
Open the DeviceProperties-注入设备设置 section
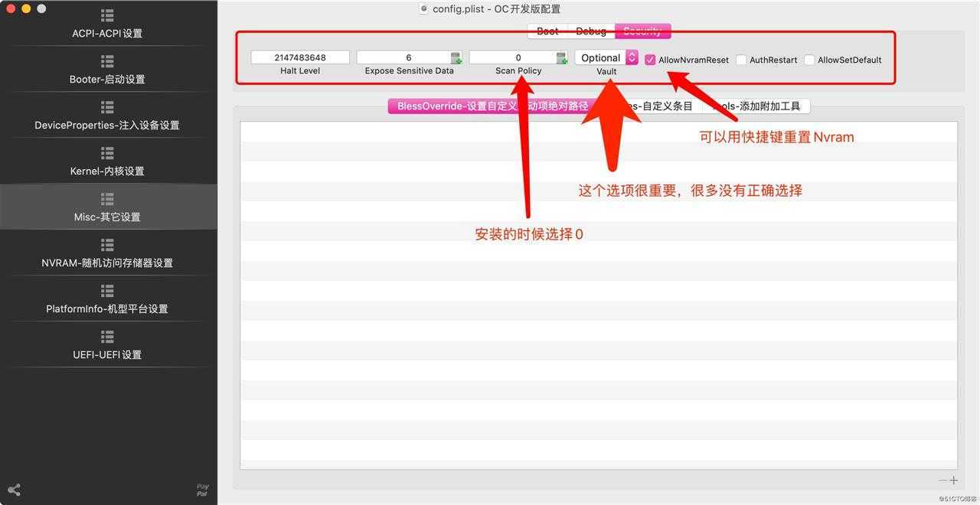coord(107,116)
